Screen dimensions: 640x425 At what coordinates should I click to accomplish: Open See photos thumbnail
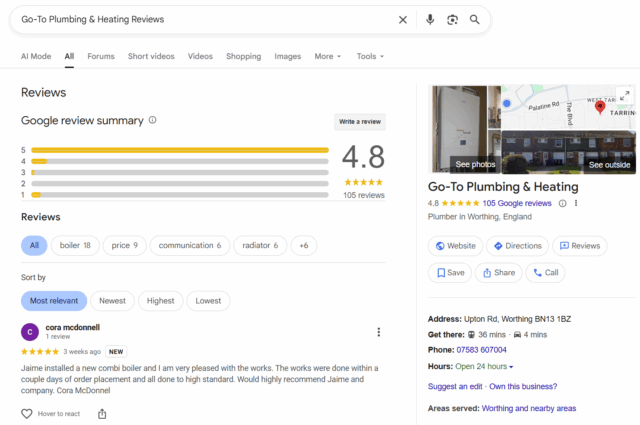(x=466, y=129)
